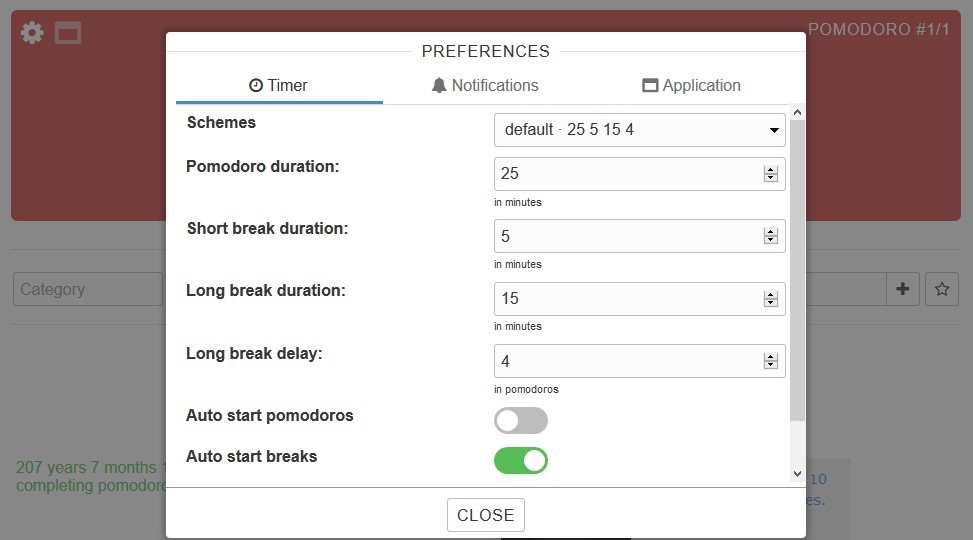This screenshot has height=540, width=973.
Task: Decrease Short break duration with stepper arrow
Action: pyautogui.click(x=770, y=240)
